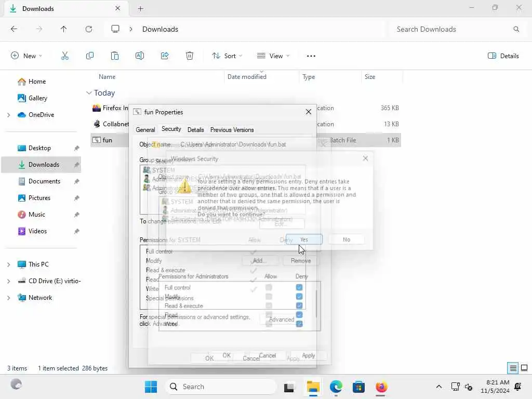Open the View dropdown
Image resolution: width=532 pixels, height=399 pixels.
coord(273,56)
